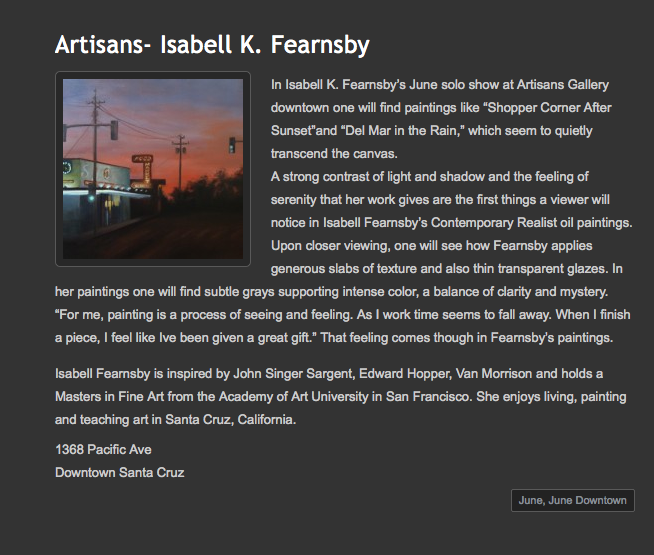
Task: Click the "Downtown Santa Cruz" location line
Action: (x=119, y=472)
